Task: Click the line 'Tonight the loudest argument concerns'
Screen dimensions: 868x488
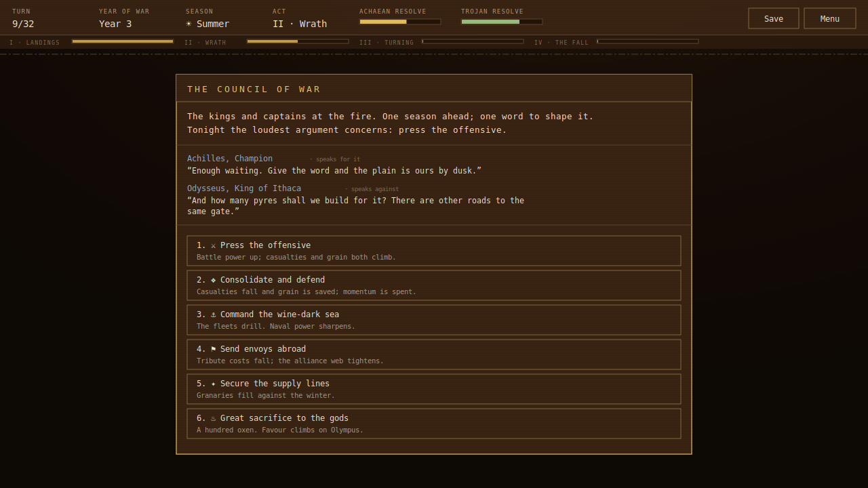Action: [347, 130]
